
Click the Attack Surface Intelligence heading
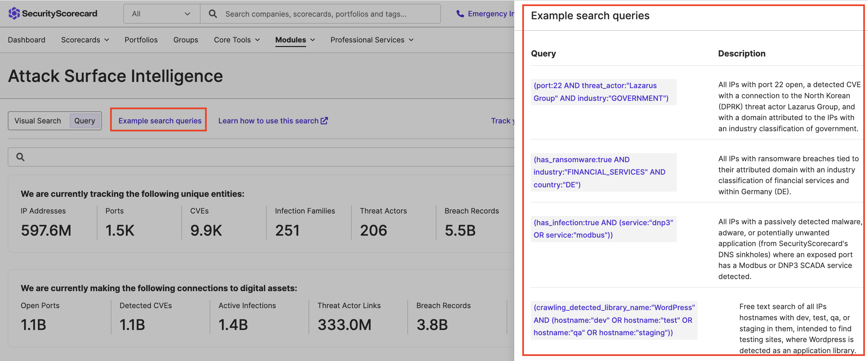point(115,76)
